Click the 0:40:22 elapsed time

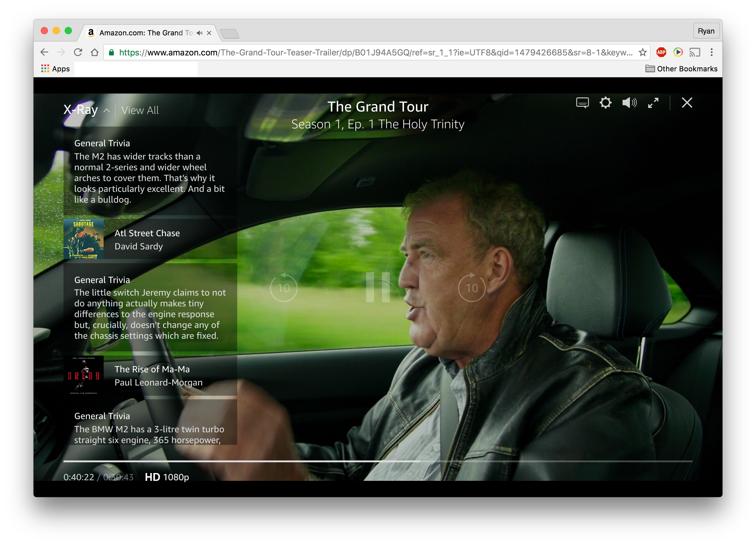coord(79,477)
